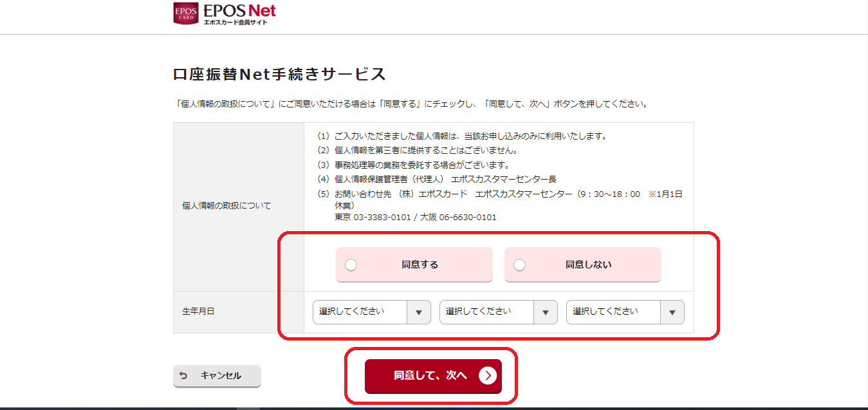
Task: Click the circled chevron icon on 同意して、次へ
Action: 488,375
